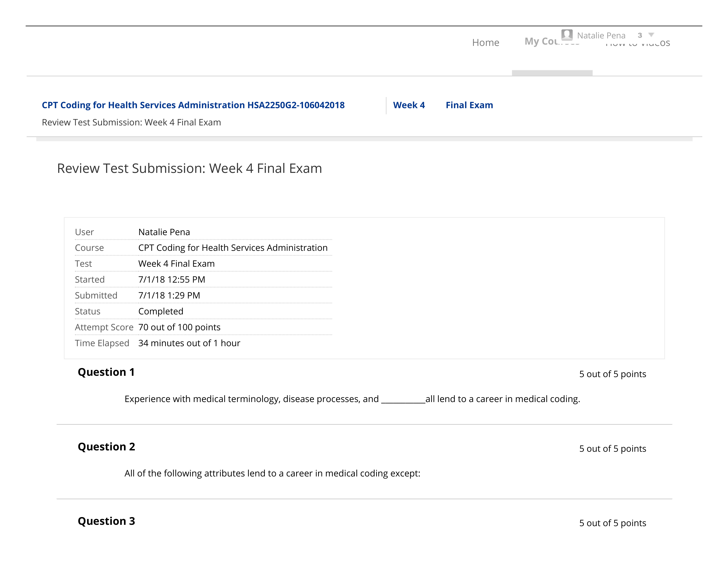Viewport: 728px width, 563px height.
Task: Open the Natalie Pena user menu name
Action: 601,35
